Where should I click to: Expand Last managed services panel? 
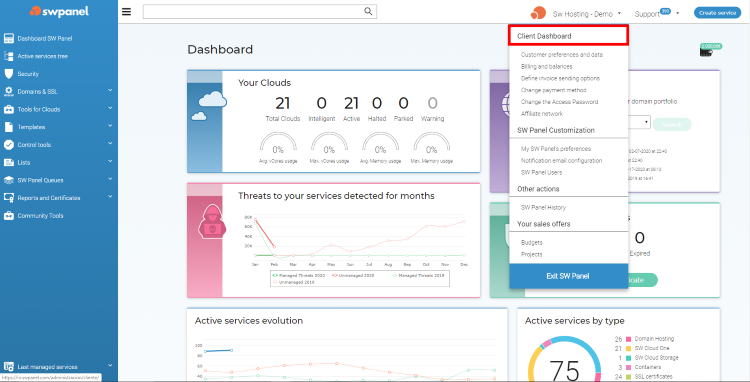point(110,365)
